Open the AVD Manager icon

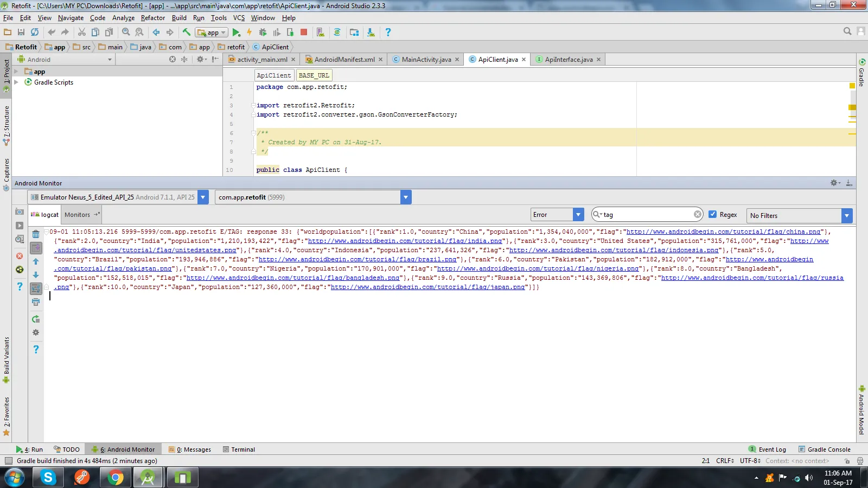pyautogui.click(x=321, y=33)
